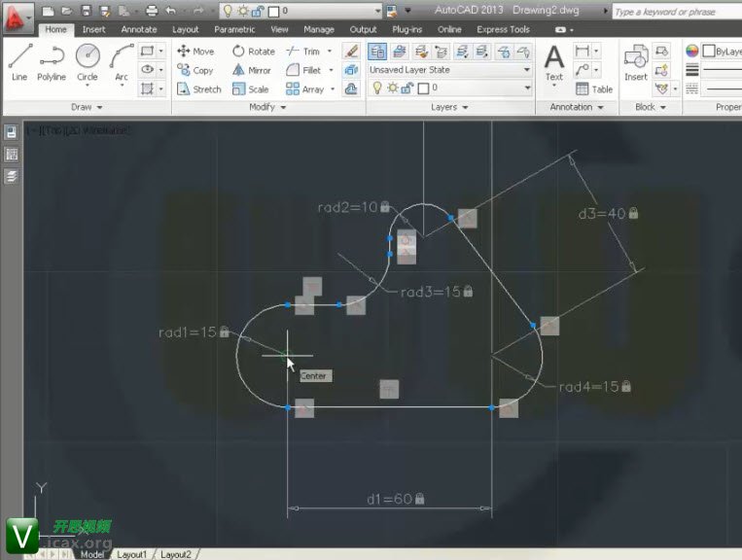Click the Plot printer icon
The image size is (742, 560).
click(152, 11)
